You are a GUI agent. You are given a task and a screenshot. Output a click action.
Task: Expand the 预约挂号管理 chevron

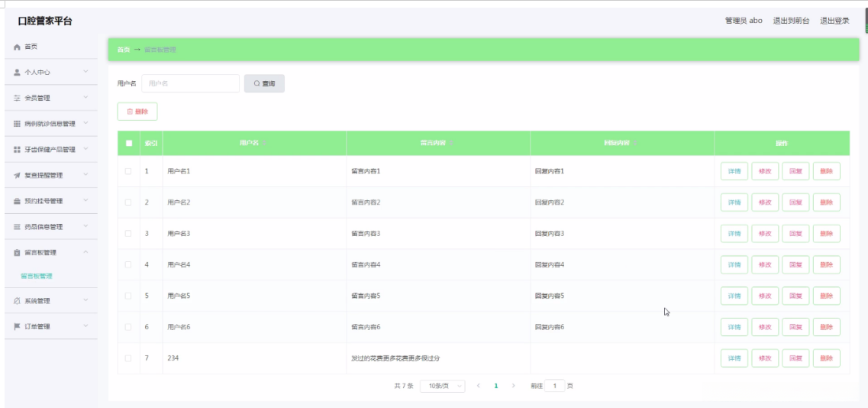[86, 201]
